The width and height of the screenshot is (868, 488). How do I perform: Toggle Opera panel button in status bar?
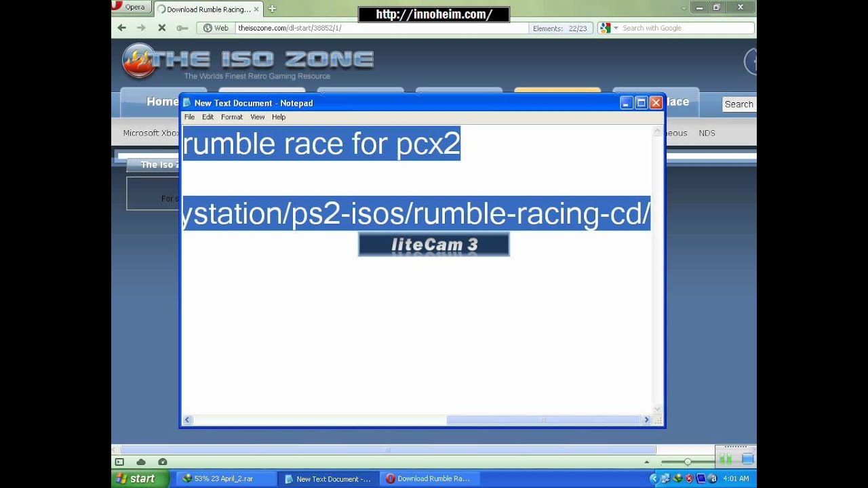click(119, 462)
